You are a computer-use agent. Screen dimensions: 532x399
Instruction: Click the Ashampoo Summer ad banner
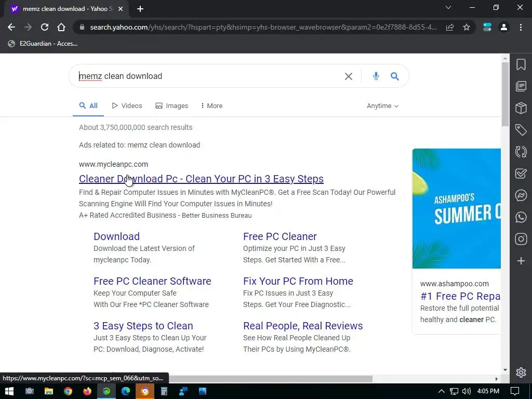coord(456,208)
